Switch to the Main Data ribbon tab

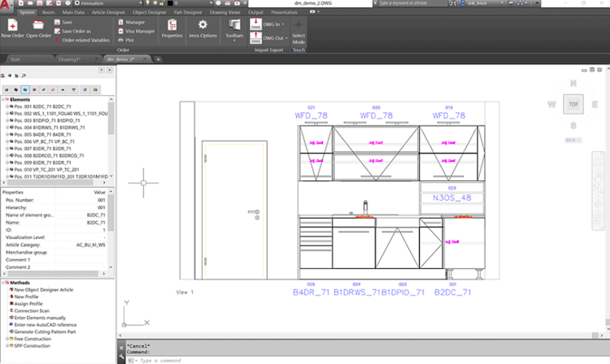(73, 12)
